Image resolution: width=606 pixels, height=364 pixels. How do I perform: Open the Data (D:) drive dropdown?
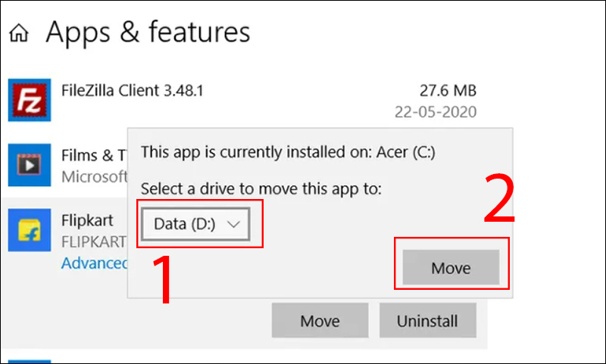[x=195, y=224]
